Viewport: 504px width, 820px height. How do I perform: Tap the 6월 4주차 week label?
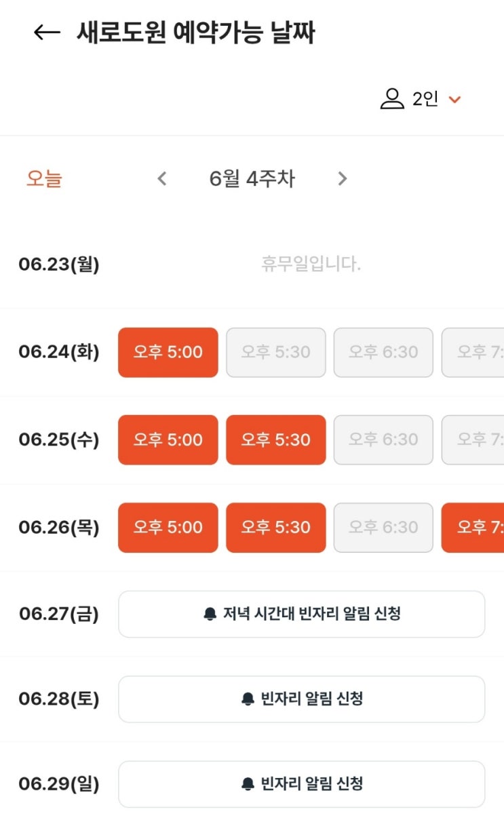pos(252,179)
